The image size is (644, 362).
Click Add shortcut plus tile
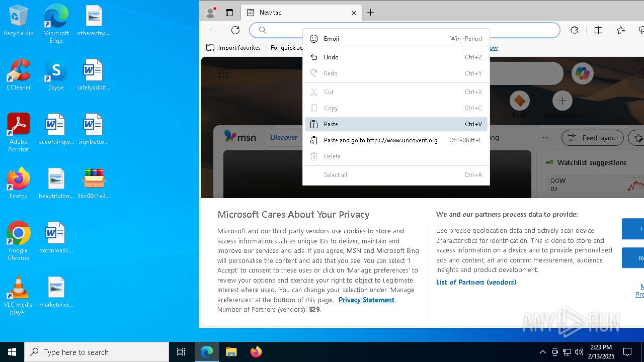tap(562, 101)
